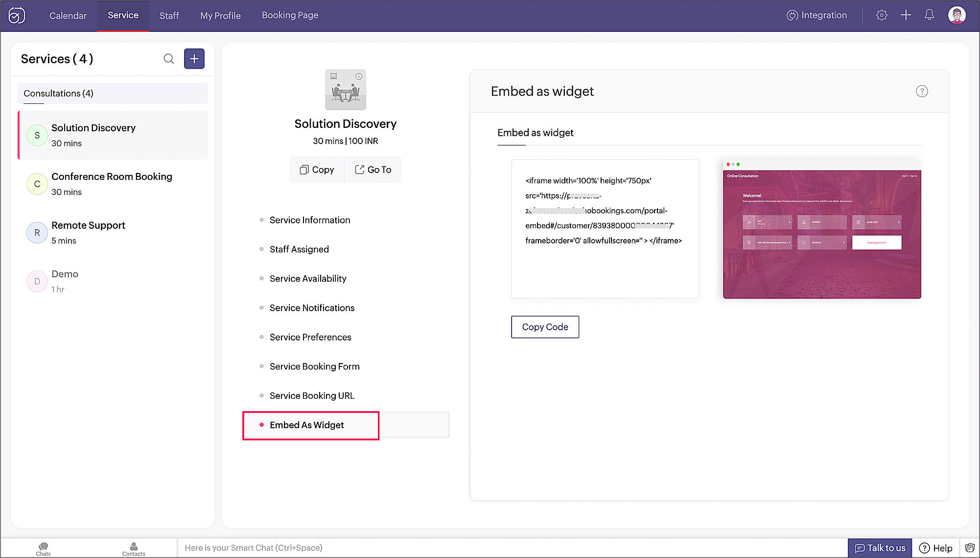This screenshot has height=558, width=980.
Task: Click the widget preview thumbnail
Action: pyautogui.click(x=822, y=229)
